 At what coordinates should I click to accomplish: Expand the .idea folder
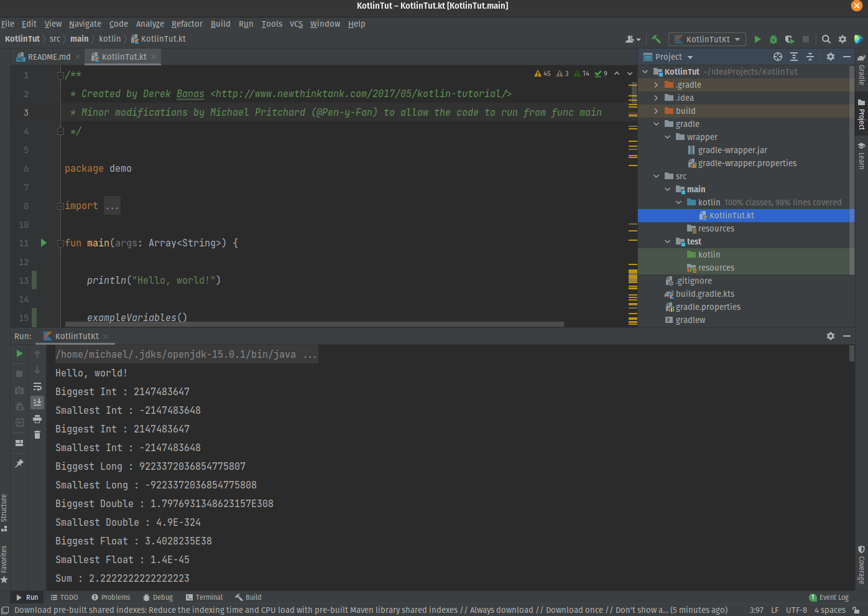pyautogui.click(x=656, y=98)
